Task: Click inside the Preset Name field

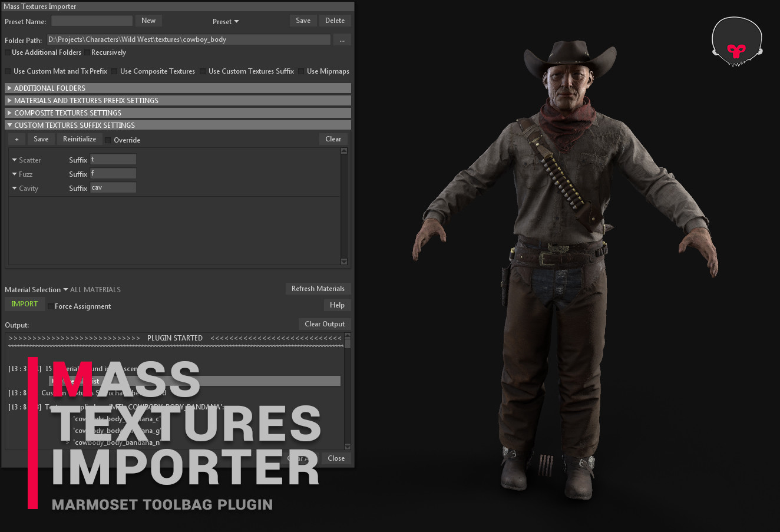Action: pyautogui.click(x=91, y=21)
